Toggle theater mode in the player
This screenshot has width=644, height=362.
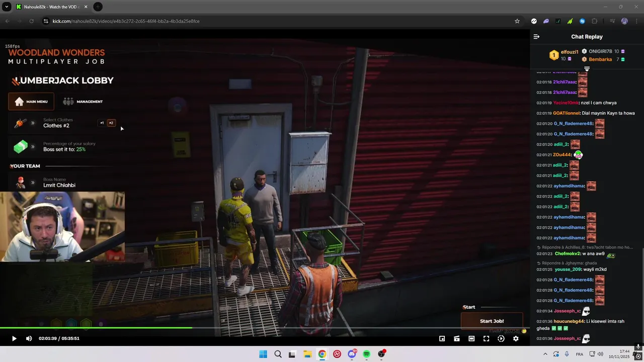[471, 338]
